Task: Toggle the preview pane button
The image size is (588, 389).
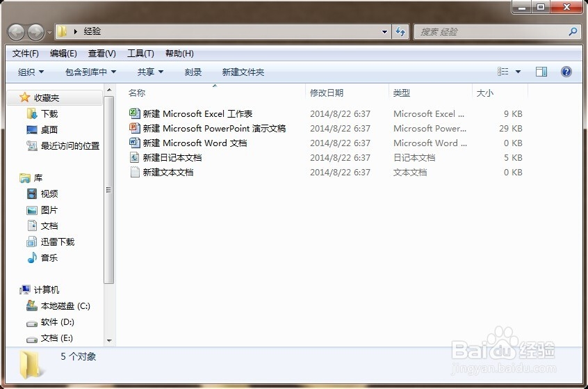Action: [541, 72]
